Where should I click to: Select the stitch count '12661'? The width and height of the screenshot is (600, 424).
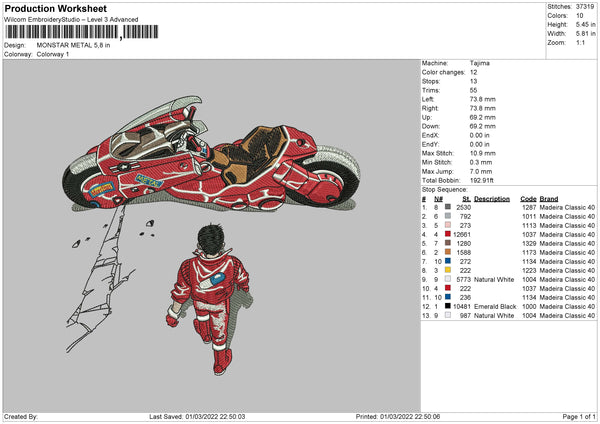(462, 235)
